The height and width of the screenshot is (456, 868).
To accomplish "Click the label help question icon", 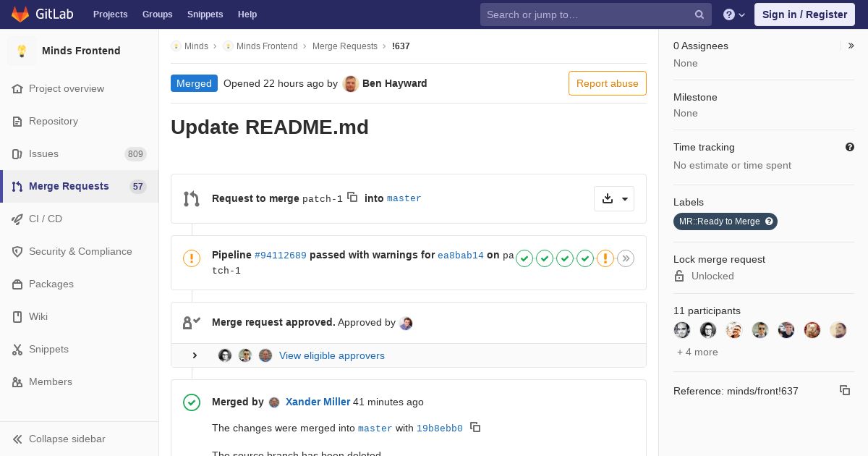I will [769, 221].
